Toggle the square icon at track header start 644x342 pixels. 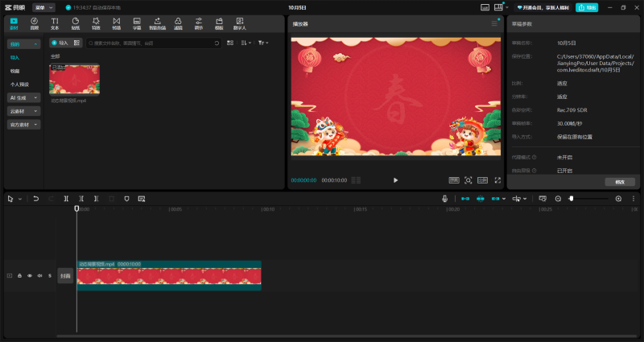coord(10,276)
